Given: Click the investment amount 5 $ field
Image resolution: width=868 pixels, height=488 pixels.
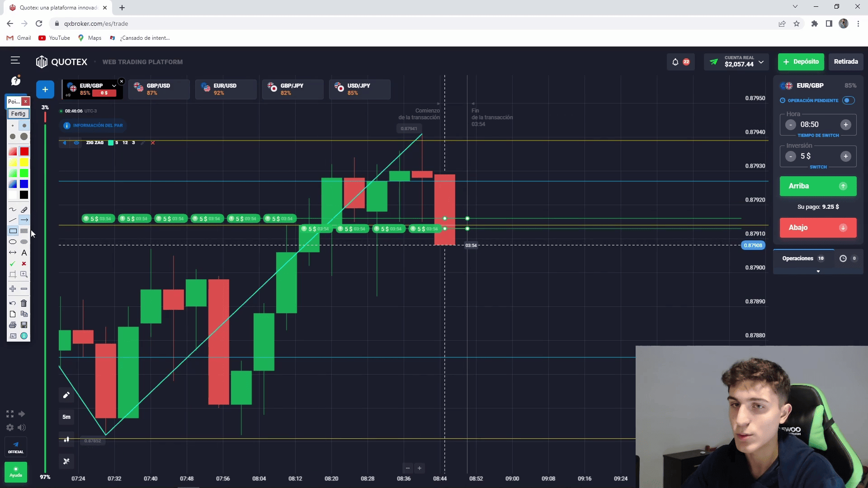Looking at the screenshot, I should pos(818,156).
